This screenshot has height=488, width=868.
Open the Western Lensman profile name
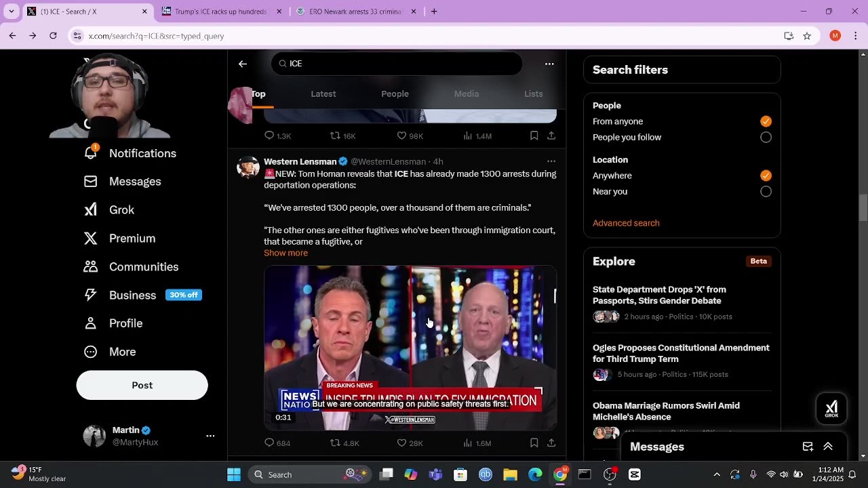(x=300, y=161)
